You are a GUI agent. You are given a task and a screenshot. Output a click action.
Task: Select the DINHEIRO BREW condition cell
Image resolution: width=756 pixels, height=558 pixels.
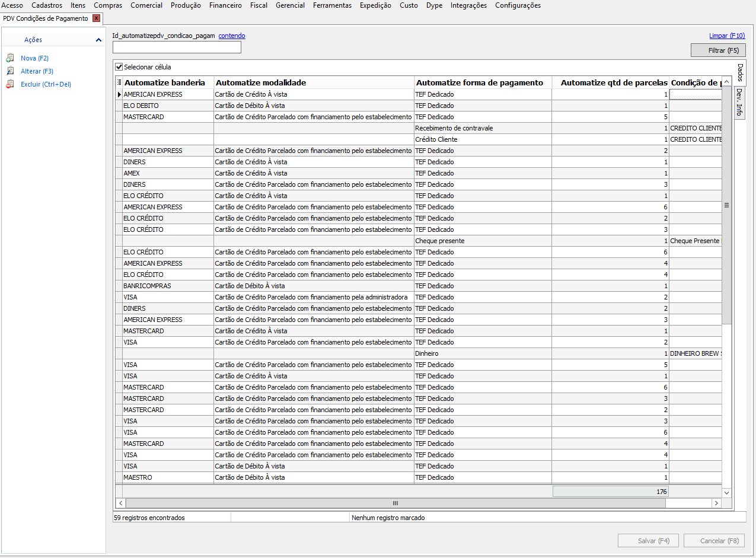coord(696,353)
